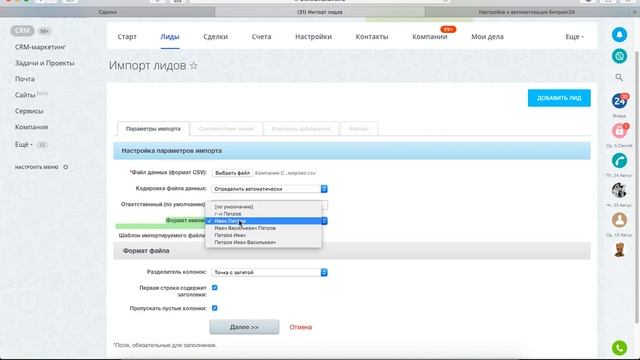Switch to 'Настройка и автоматизация Битрикс24' browser tab

coord(527,12)
